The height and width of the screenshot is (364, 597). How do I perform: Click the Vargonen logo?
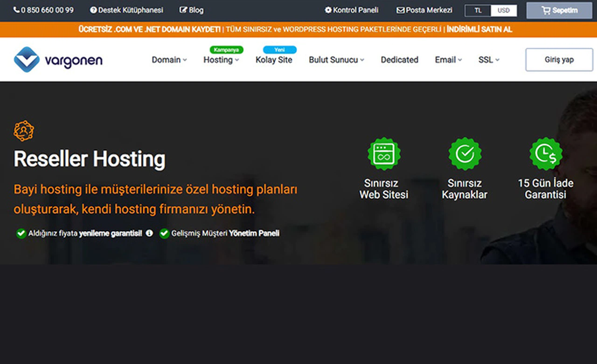(x=58, y=60)
